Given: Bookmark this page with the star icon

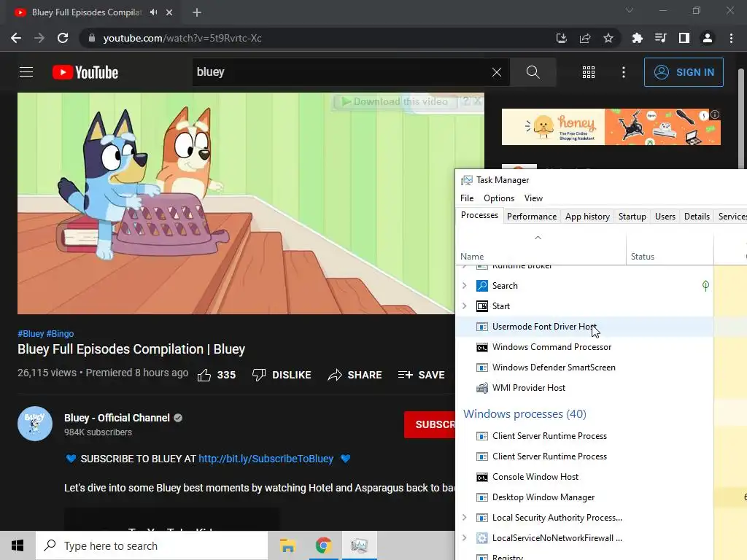Looking at the screenshot, I should 608,38.
